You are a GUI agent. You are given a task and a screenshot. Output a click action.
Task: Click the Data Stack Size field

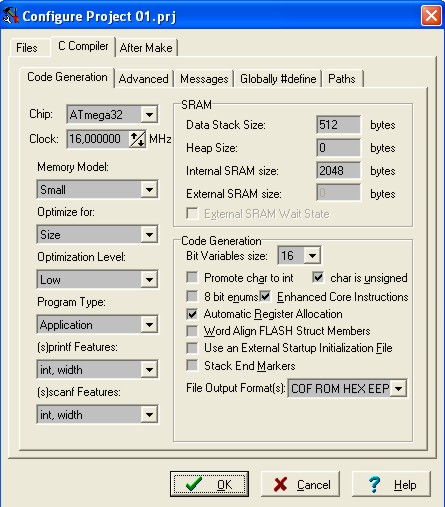tap(338, 125)
